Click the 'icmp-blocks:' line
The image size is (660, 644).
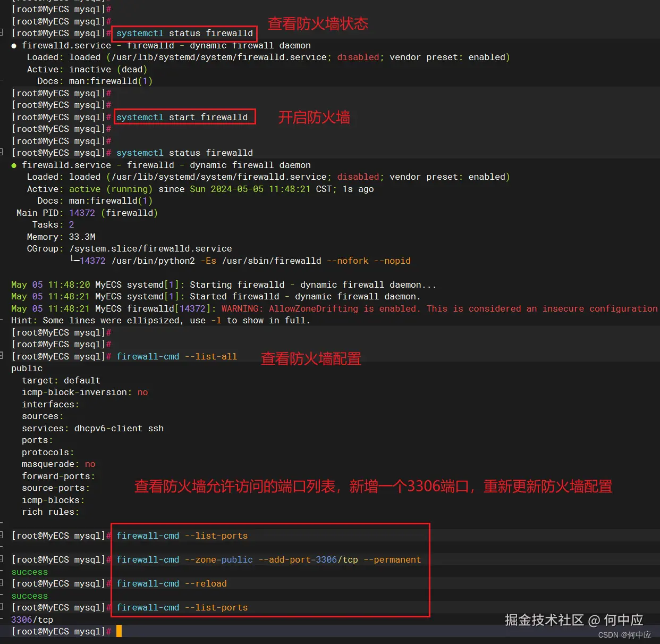pyautogui.click(x=53, y=500)
